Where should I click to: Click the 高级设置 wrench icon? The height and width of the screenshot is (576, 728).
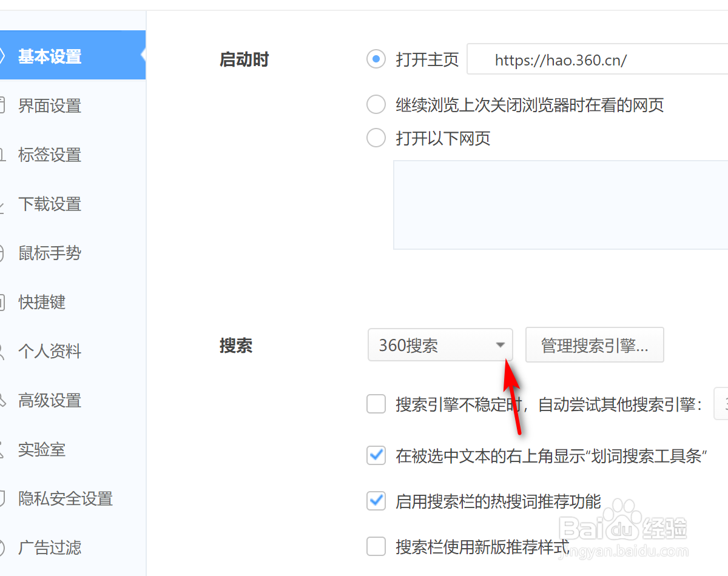click(x=2, y=401)
